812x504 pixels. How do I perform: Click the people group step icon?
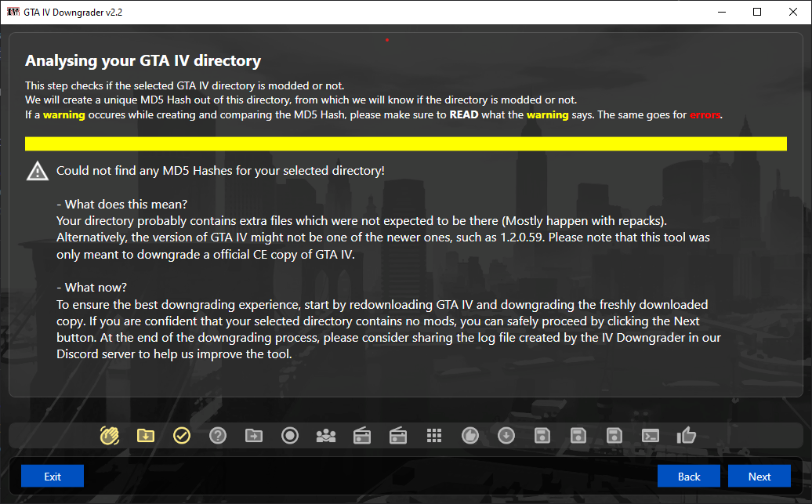(326, 436)
